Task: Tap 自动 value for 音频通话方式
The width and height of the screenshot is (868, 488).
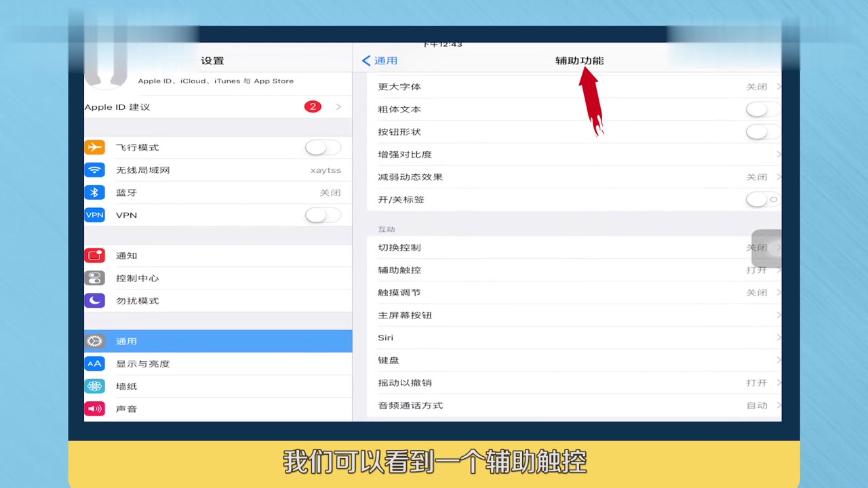Action: point(757,405)
